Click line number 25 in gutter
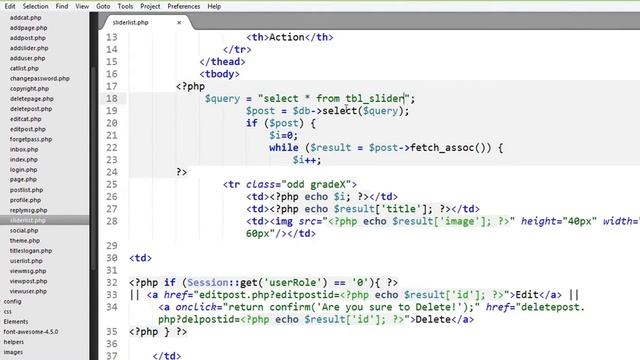Viewport: 640px width, 360px height. pyautogui.click(x=112, y=184)
